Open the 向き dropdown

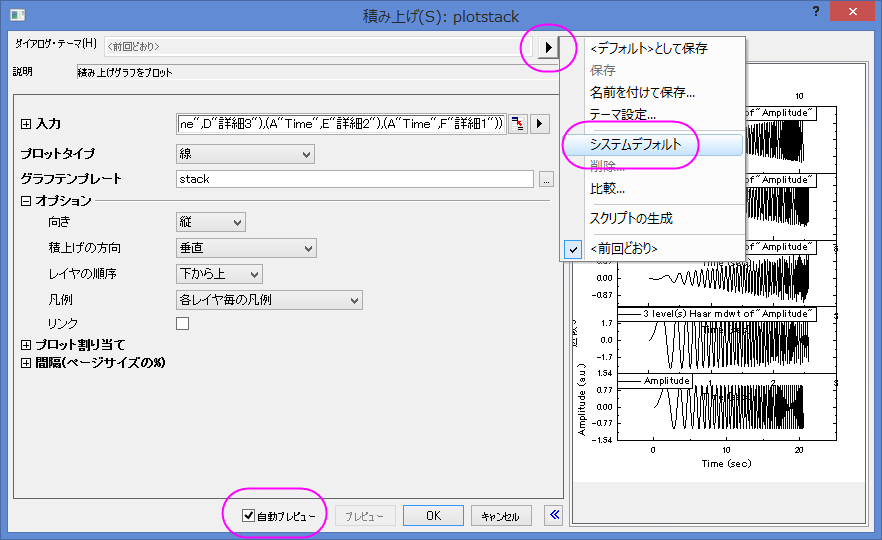coord(211,222)
